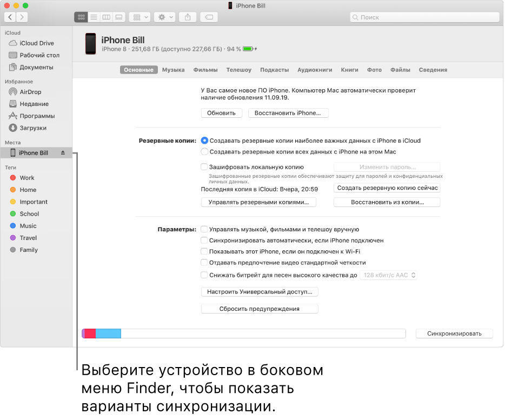The width and height of the screenshot is (505, 420).
Task: Open the Музыка tab
Action: [x=173, y=70]
